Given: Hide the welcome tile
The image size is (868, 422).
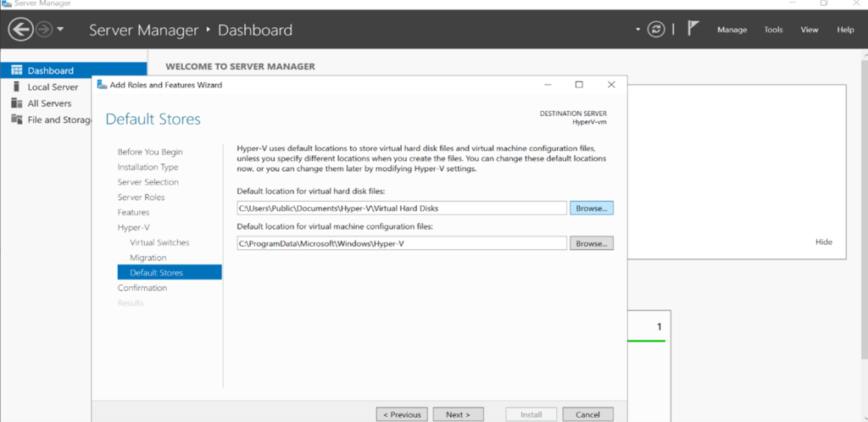Looking at the screenshot, I should pyautogui.click(x=823, y=242).
